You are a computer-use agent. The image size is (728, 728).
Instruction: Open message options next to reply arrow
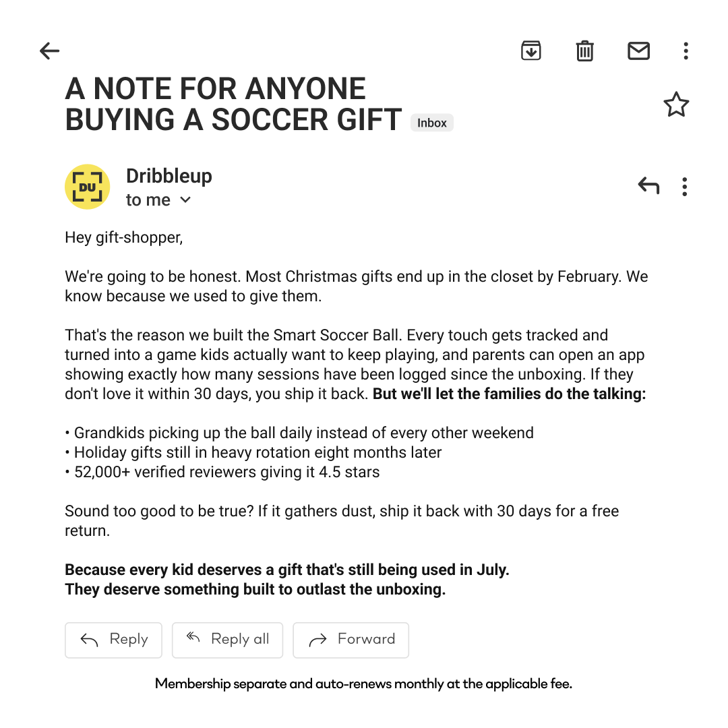coord(684,187)
